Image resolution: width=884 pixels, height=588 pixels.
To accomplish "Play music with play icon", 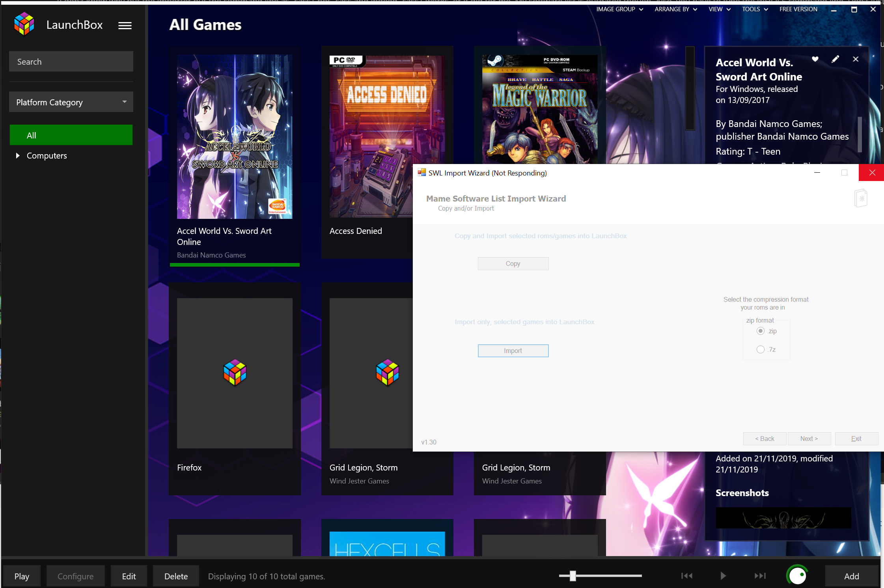I will pyautogui.click(x=723, y=576).
